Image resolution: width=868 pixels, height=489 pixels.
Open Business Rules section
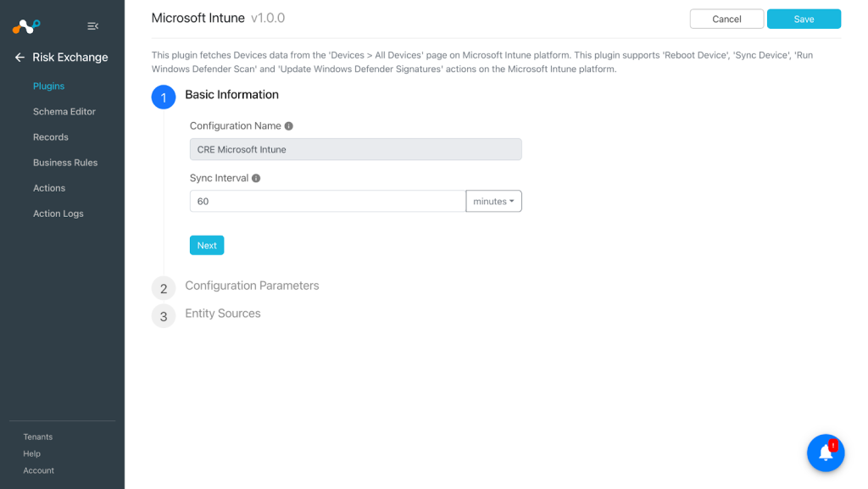click(x=65, y=162)
